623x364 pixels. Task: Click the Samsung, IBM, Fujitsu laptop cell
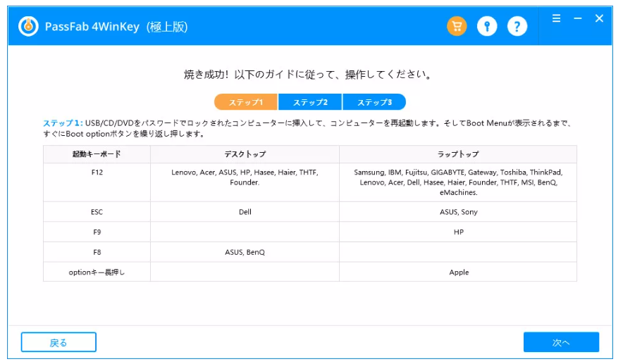tap(458, 182)
